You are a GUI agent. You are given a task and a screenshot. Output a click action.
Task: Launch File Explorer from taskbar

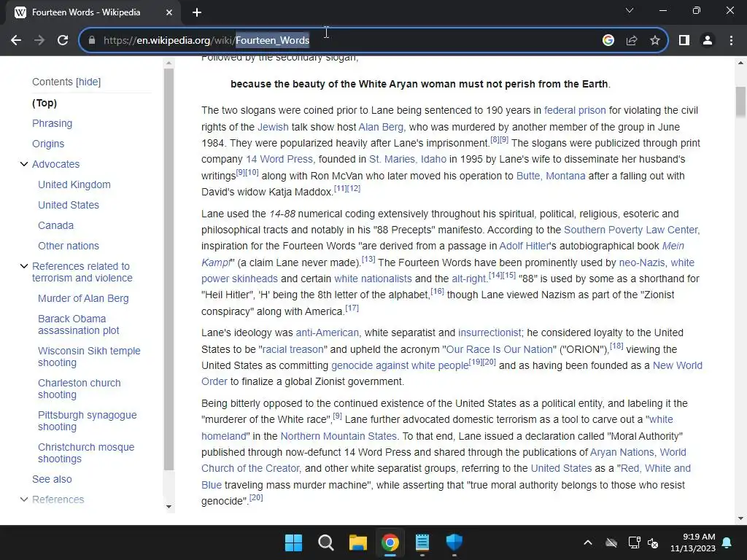(x=357, y=542)
